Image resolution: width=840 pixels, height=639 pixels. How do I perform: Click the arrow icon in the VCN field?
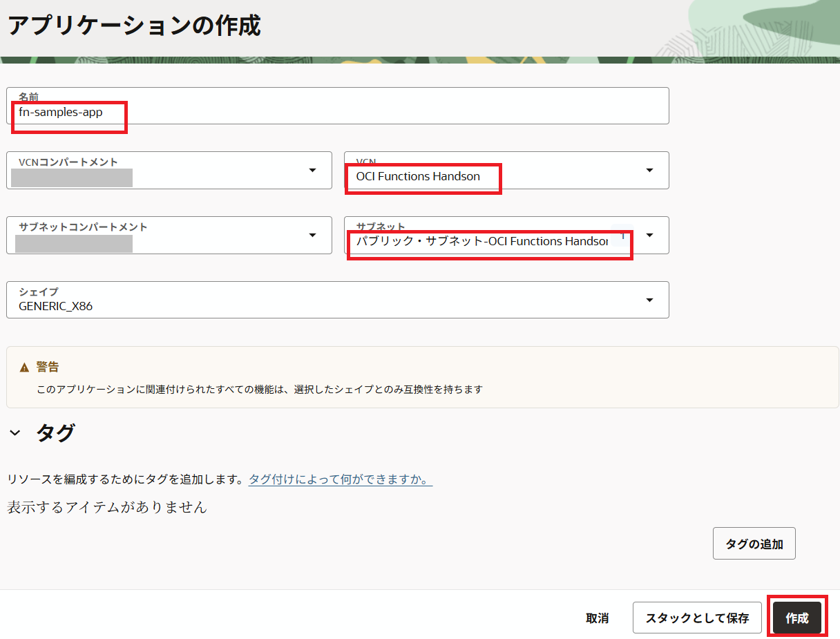tap(649, 171)
